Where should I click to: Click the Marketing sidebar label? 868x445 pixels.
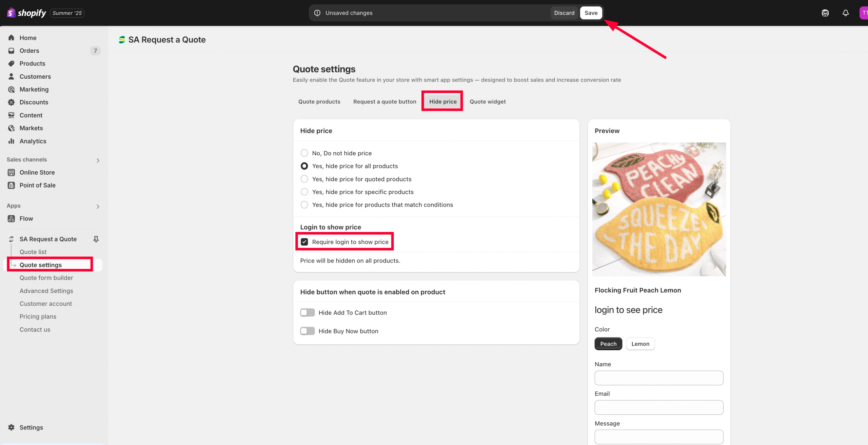(x=34, y=89)
